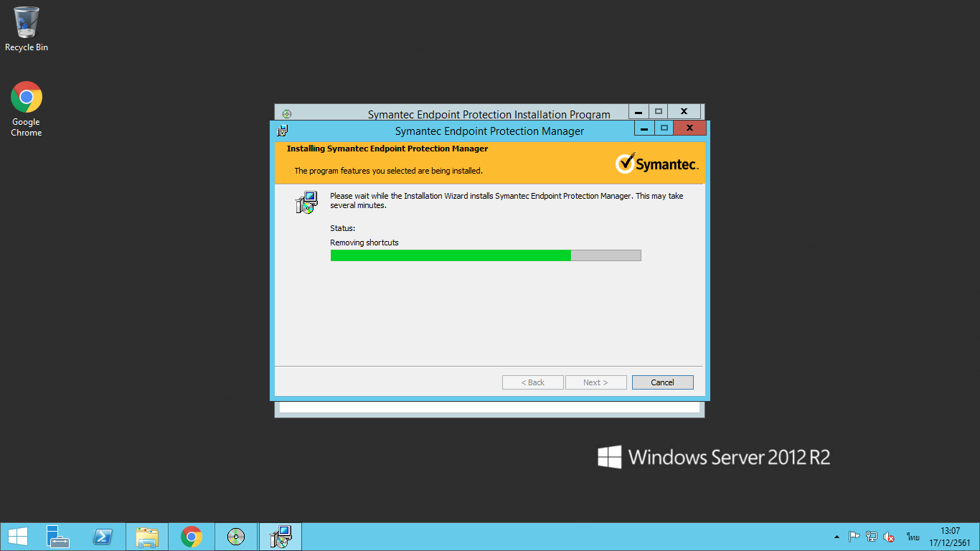Expand the hidden tray icons arrow
Image resolution: width=980 pixels, height=551 pixels.
pyautogui.click(x=837, y=537)
